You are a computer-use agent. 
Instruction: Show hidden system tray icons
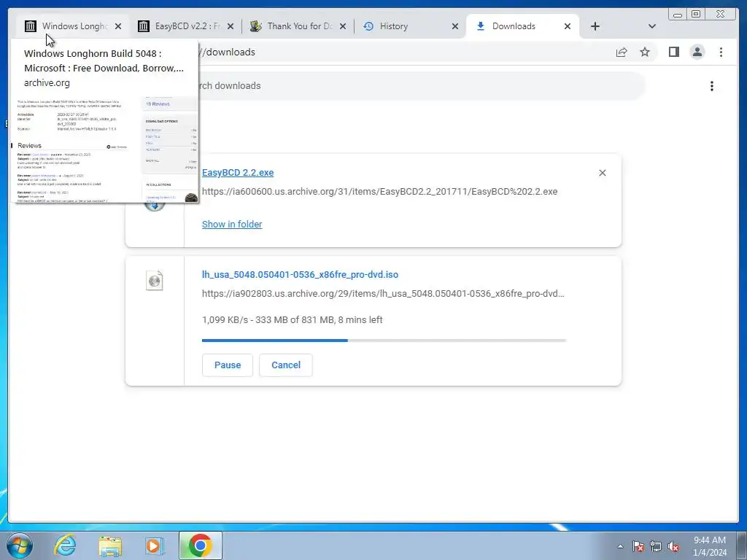click(620, 546)
